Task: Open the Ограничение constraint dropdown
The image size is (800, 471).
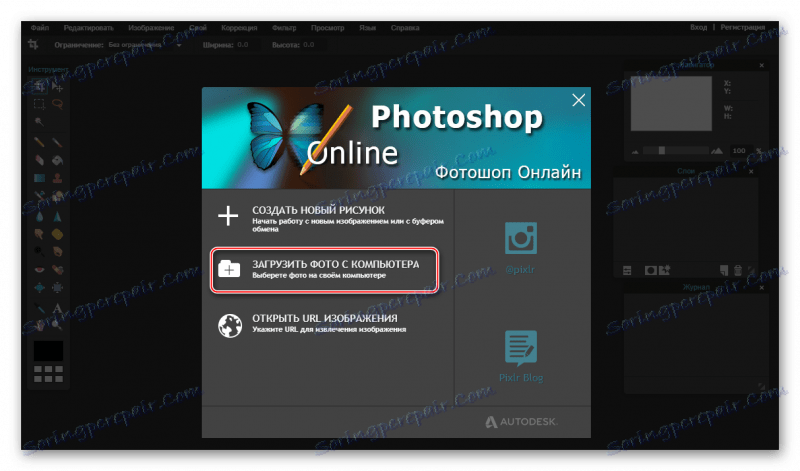Action: pyautogui.click(x=145, y=45)
